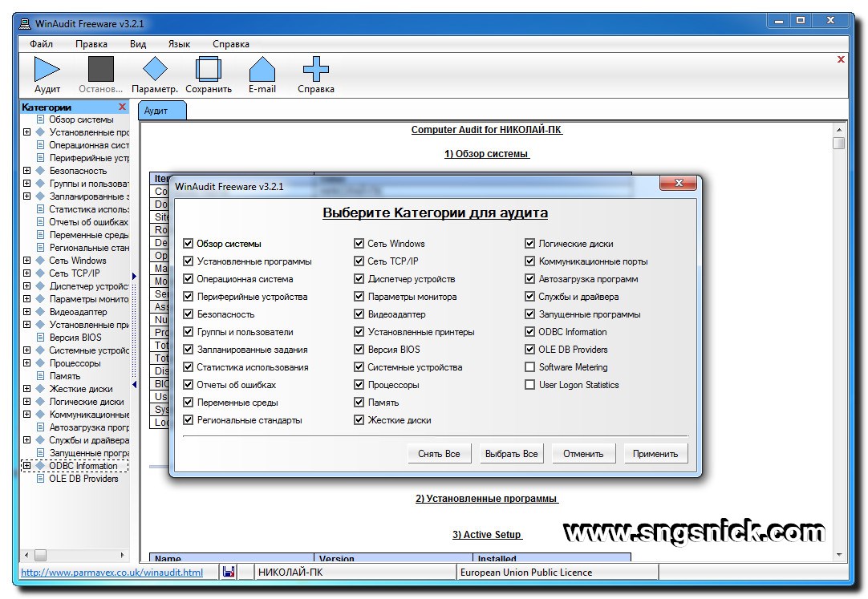Image resolution: width=868 pixels, height=599 pixels.
Task: Click the category tree horizontal scrollbar right arrow
Action: point(123,555)
